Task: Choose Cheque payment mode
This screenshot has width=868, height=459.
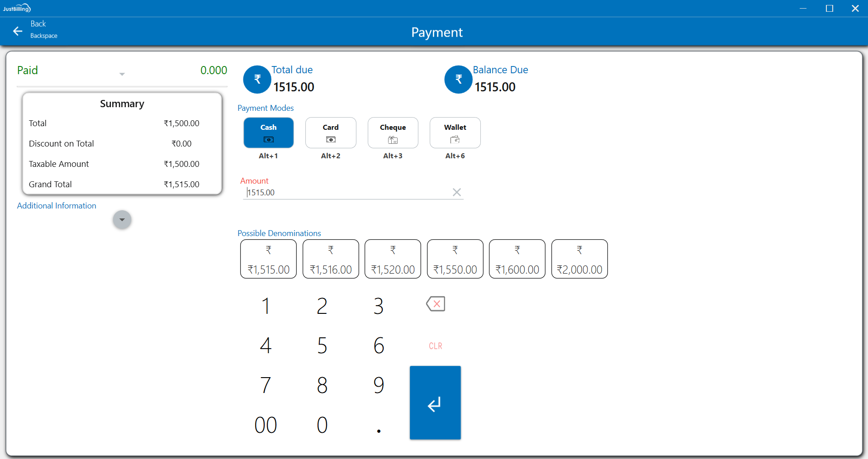Action: pyautogui.click(x=393, y=133)
